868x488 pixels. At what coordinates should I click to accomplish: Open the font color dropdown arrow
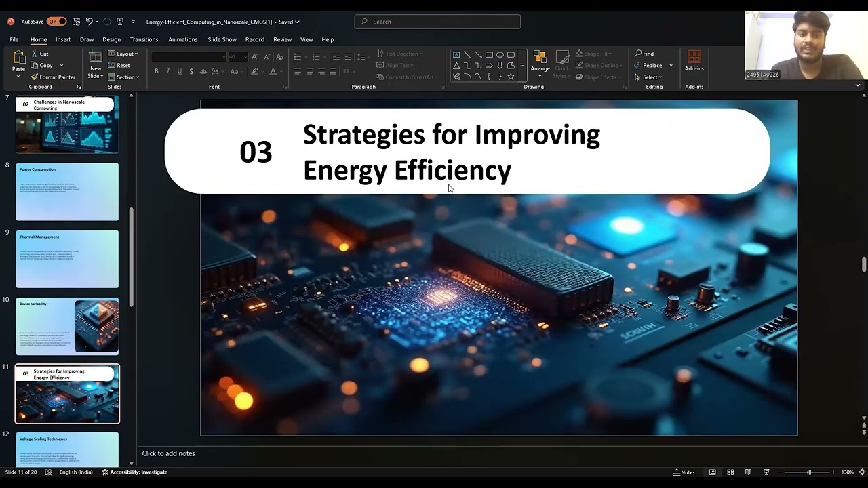click(282, 71)
